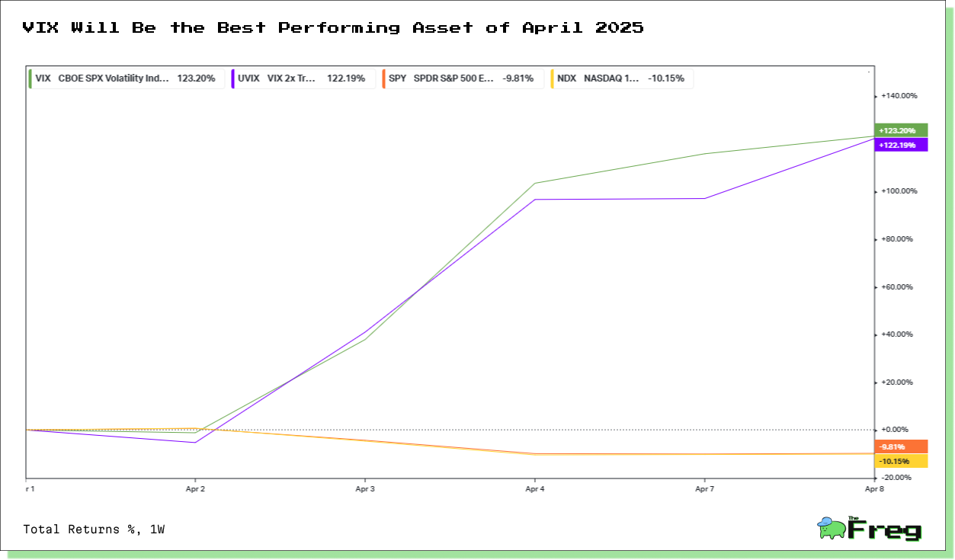Click the 122.19% value in UVIX legend
The height and width of the screenshot is (560, 955).
click(x=346, y=78)
